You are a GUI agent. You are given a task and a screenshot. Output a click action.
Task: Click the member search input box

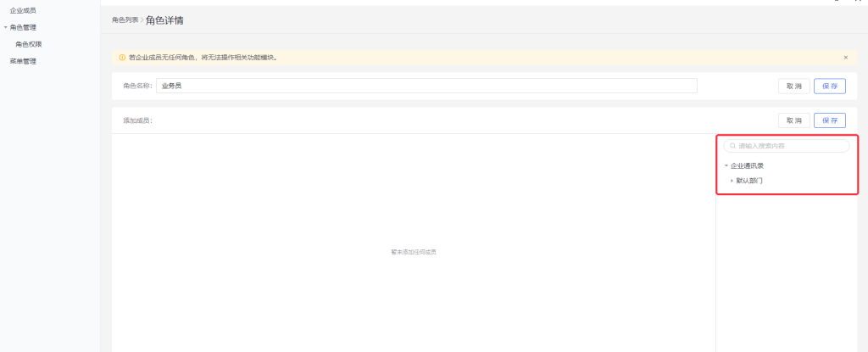click(x=788, y=146)
